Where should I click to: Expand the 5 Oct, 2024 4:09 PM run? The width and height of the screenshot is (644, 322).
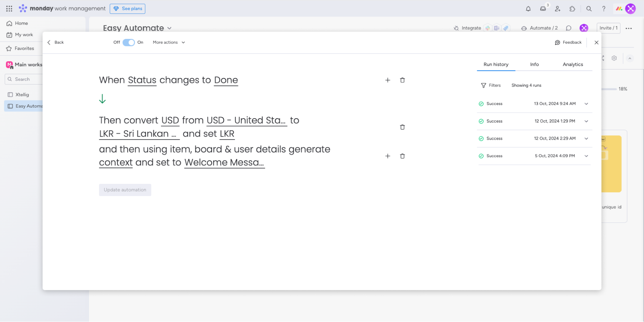[x=586, y=156]
